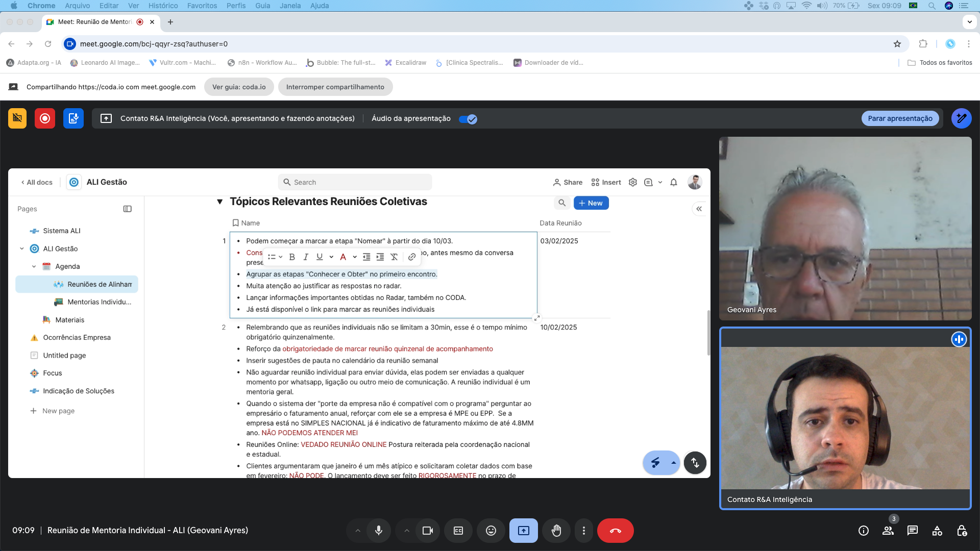
Task: Open the emoji reactions button
Action: point(491,531)
